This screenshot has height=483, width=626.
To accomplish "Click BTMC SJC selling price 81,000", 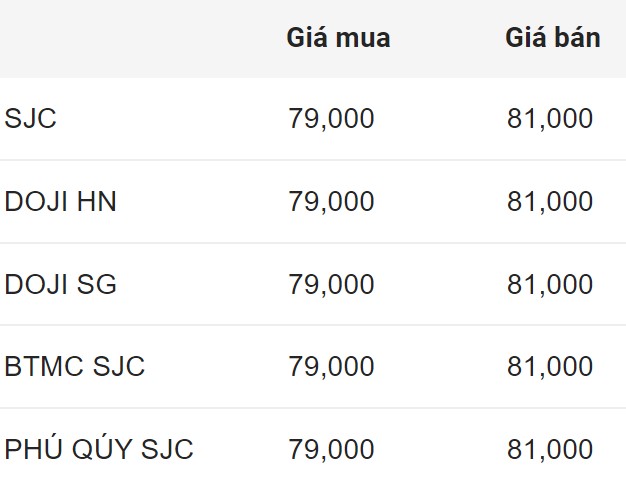I will [x=550, y=367].
